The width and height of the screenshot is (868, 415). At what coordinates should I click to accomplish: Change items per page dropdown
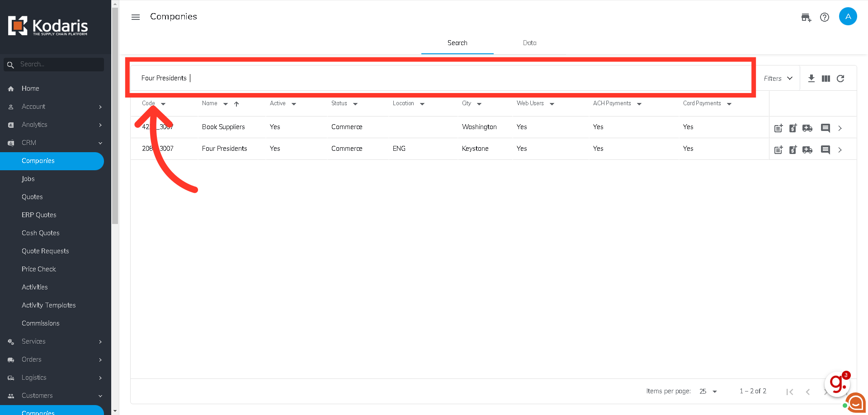pyautogui.click(x=708, y=392)
